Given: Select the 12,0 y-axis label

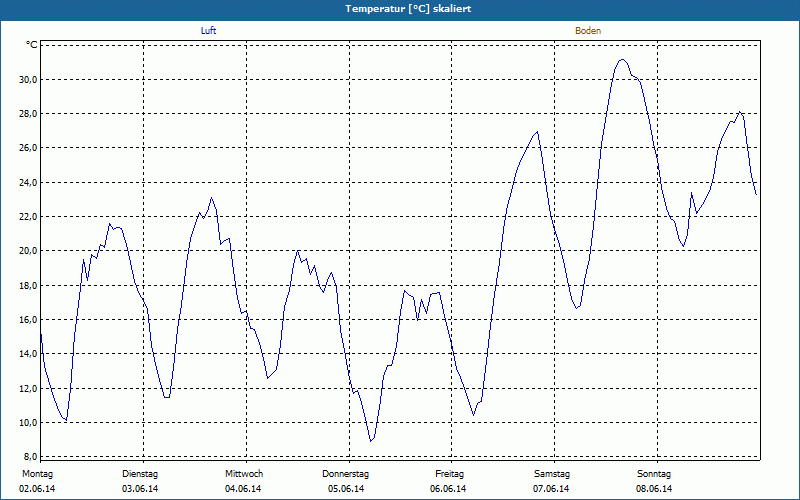Looking at the screenshot, I should click(28, 388).
